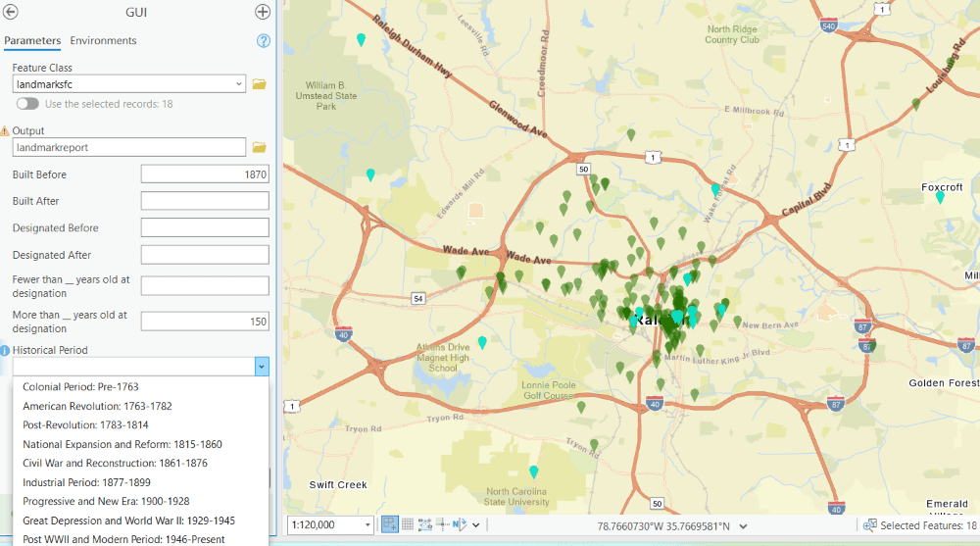980x546 pixels.
Task: Open the coordinate display format dropdown
Action: [742, 526]
